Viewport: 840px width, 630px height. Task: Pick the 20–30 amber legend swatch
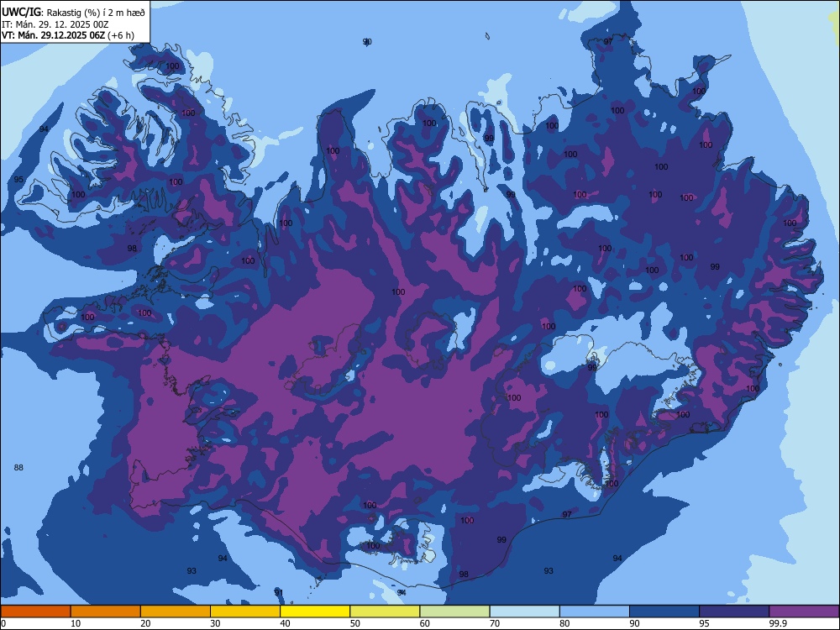point(176,612)
